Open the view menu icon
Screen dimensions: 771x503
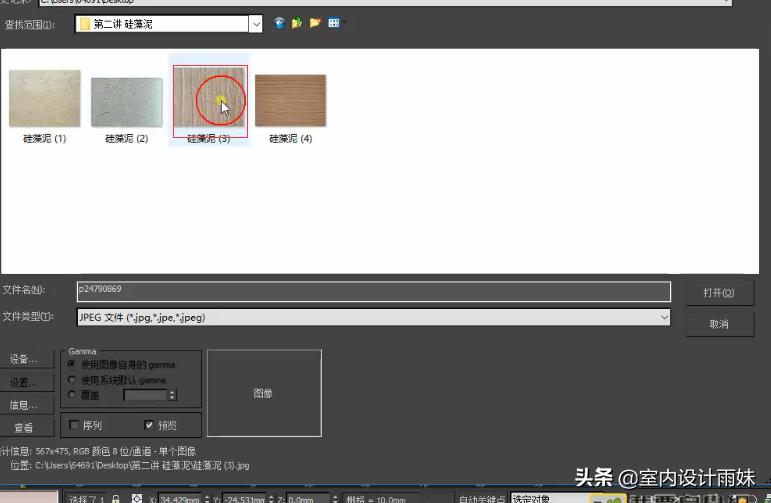[334, 23]
